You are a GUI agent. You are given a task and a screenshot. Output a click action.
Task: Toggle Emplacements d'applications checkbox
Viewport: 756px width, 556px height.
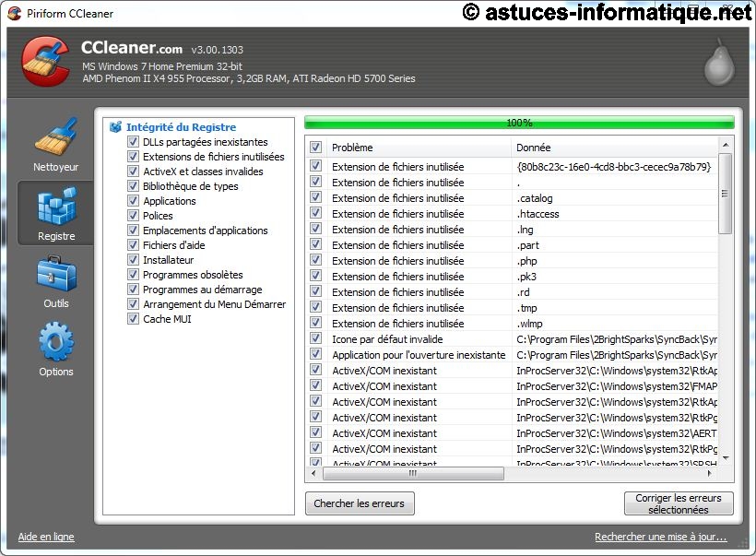(x=133, y=230)
